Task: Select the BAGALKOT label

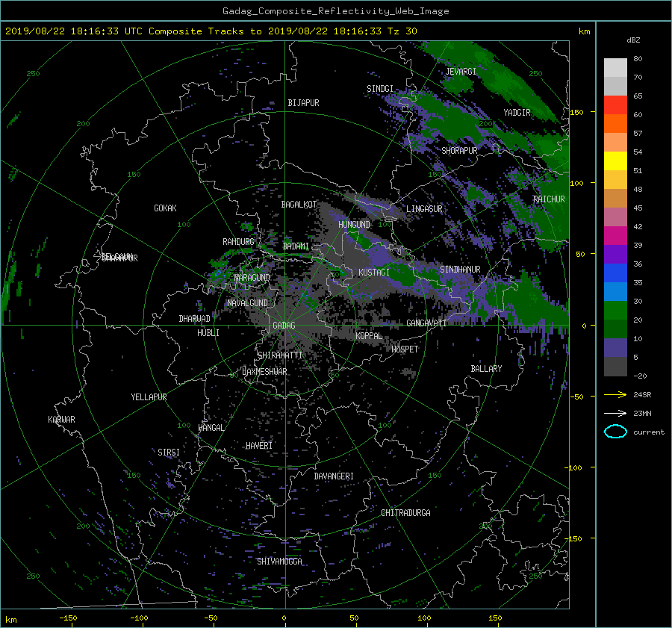Action: [x=299, y=205]
